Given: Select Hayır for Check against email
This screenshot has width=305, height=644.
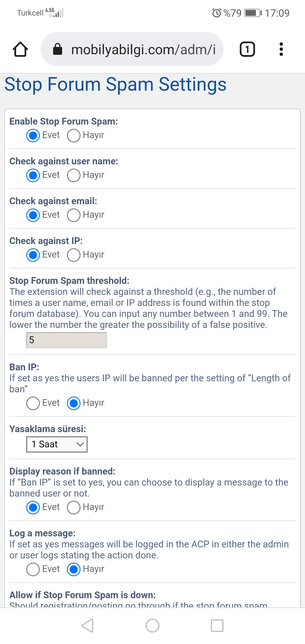Looking at the screenshot, I should pyautogui.click(x=74, y=215).
